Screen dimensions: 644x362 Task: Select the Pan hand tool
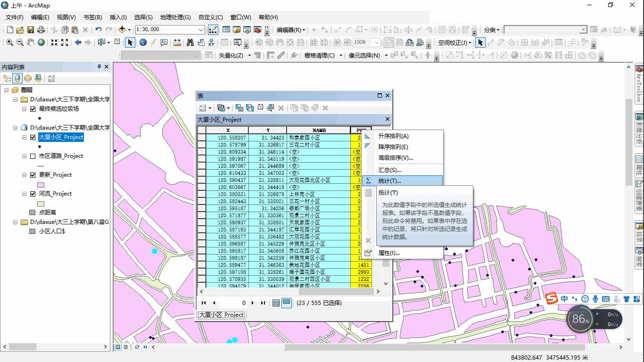pyautogui.click(x=30, y=42)
